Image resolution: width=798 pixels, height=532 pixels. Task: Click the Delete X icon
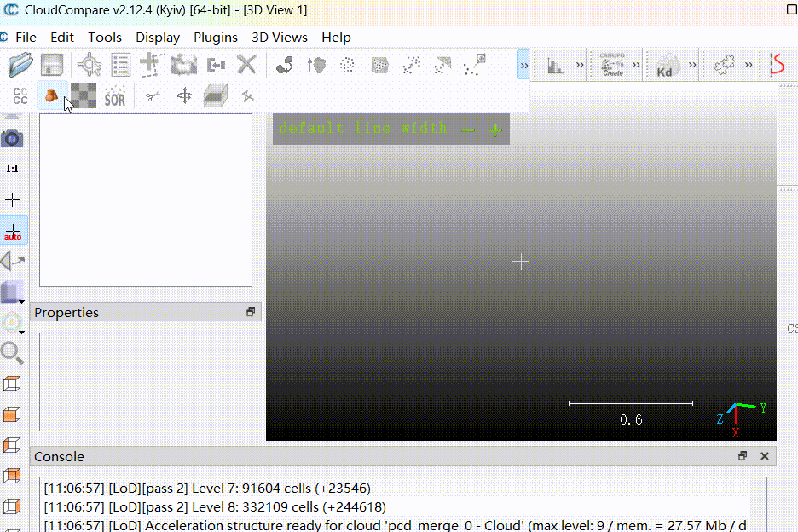(x=246, y=65)
